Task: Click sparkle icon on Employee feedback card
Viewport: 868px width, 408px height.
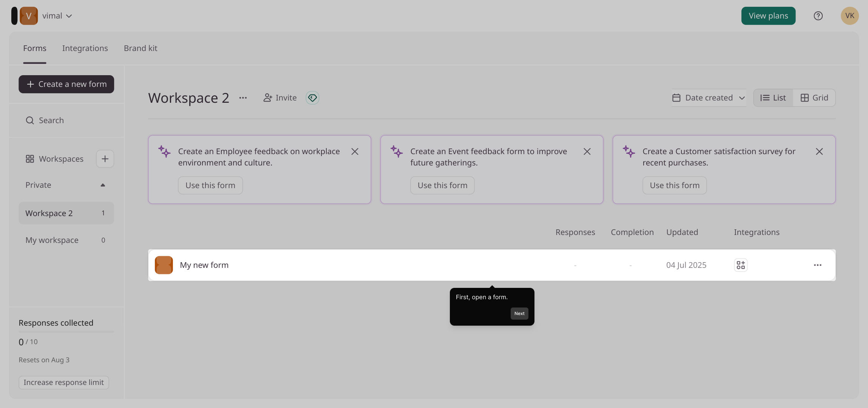Action: tap(164, 151)
